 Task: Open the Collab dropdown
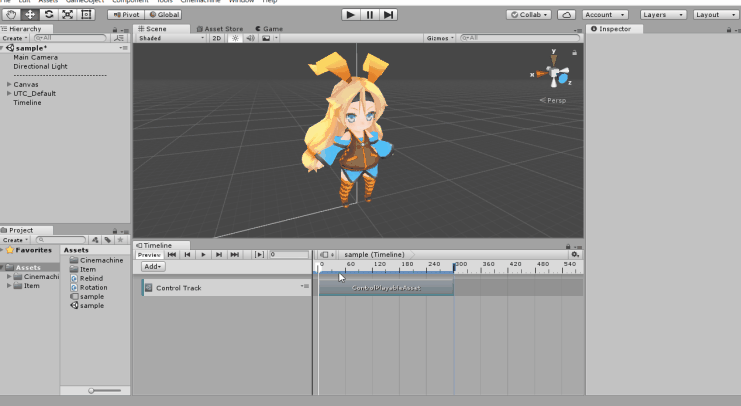529,15
